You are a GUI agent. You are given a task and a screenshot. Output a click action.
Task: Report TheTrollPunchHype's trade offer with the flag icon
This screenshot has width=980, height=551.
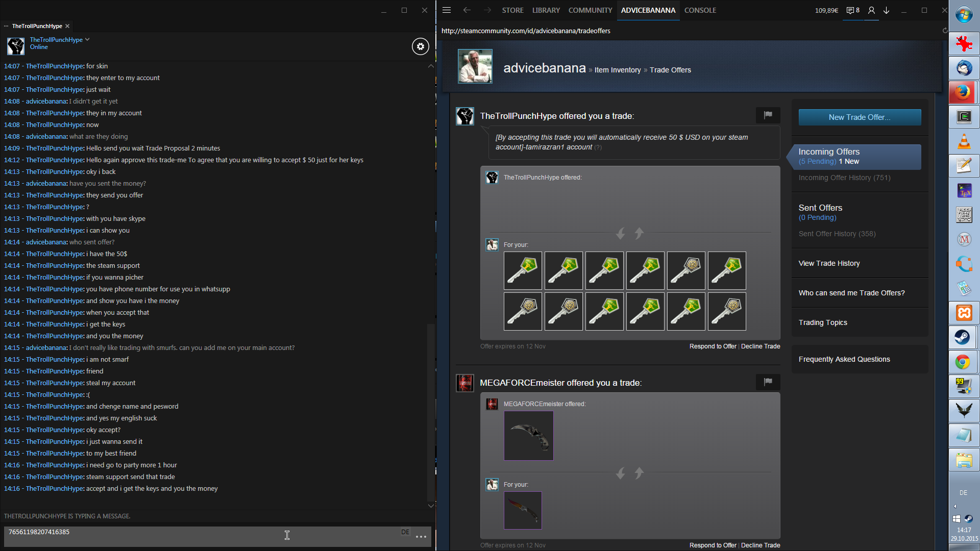[768, 115]
